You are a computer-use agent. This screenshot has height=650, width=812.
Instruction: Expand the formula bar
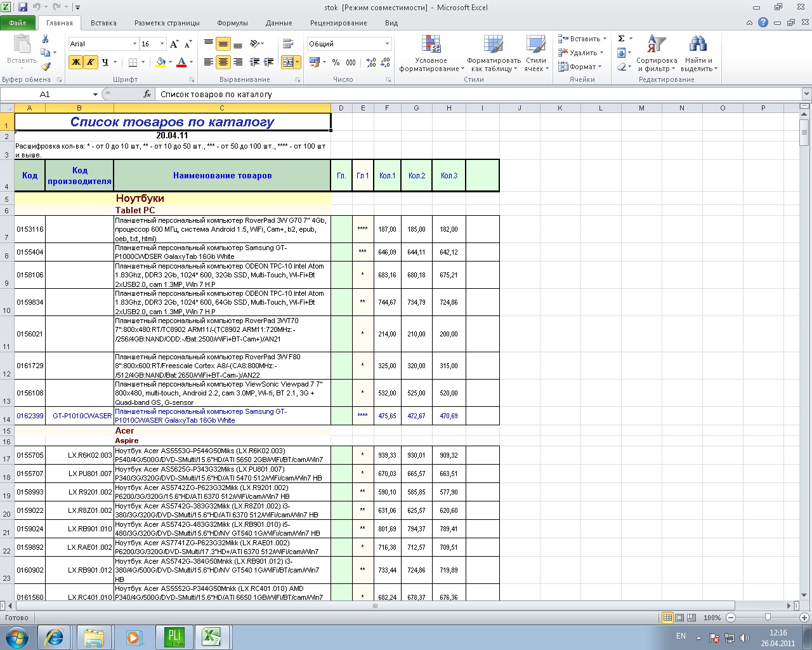coord(806,94)
